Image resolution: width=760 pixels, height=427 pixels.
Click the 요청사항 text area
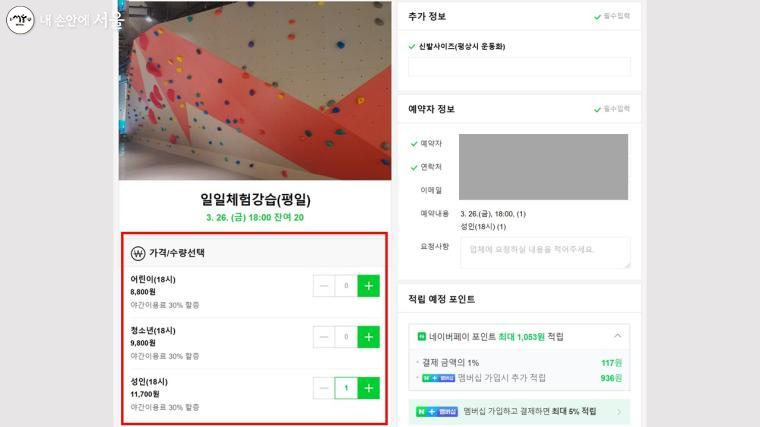[x=545, y=253]
